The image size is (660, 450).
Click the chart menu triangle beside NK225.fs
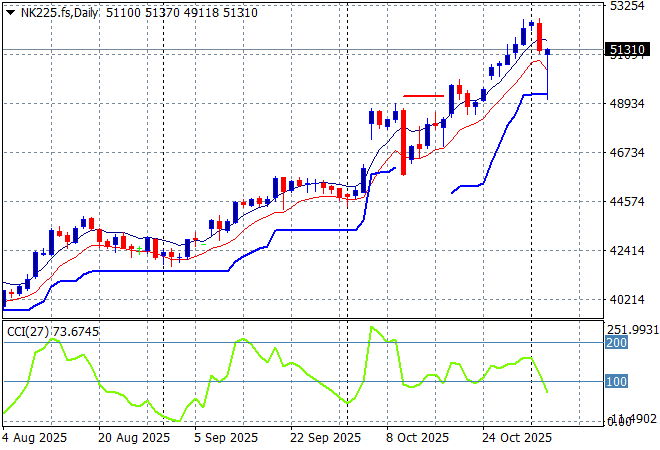click(9, 11)
